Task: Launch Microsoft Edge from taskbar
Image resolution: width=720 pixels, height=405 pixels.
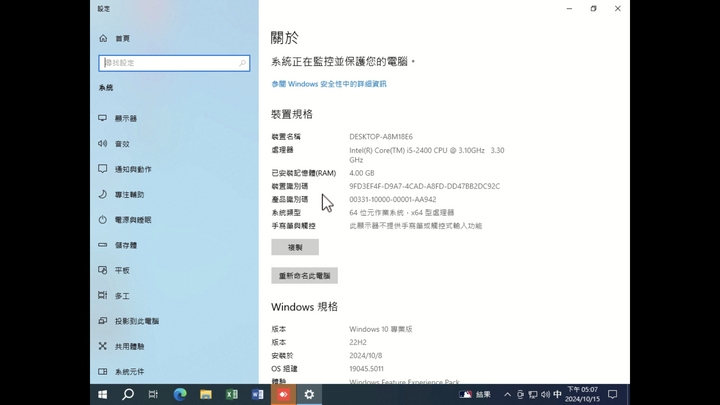Action: (180, 394)
